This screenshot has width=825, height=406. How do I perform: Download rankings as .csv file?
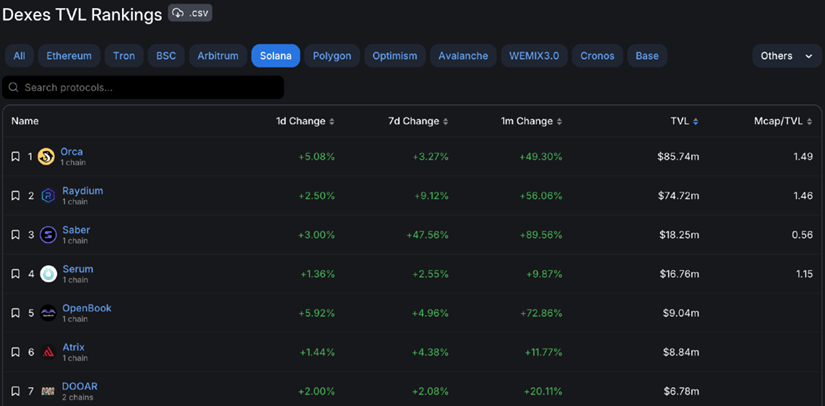point(190,13)
